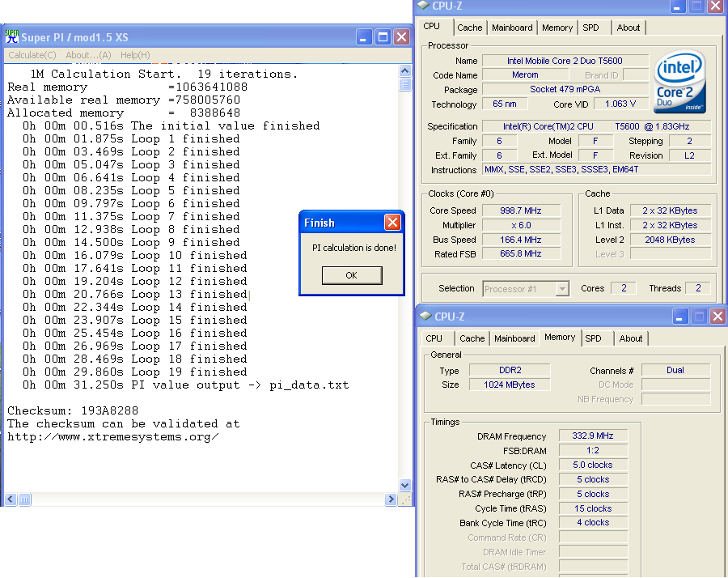728x578 pixels.
Task: Click the memory Size value 1024 MBytes
Action: (x=510, y=385)
